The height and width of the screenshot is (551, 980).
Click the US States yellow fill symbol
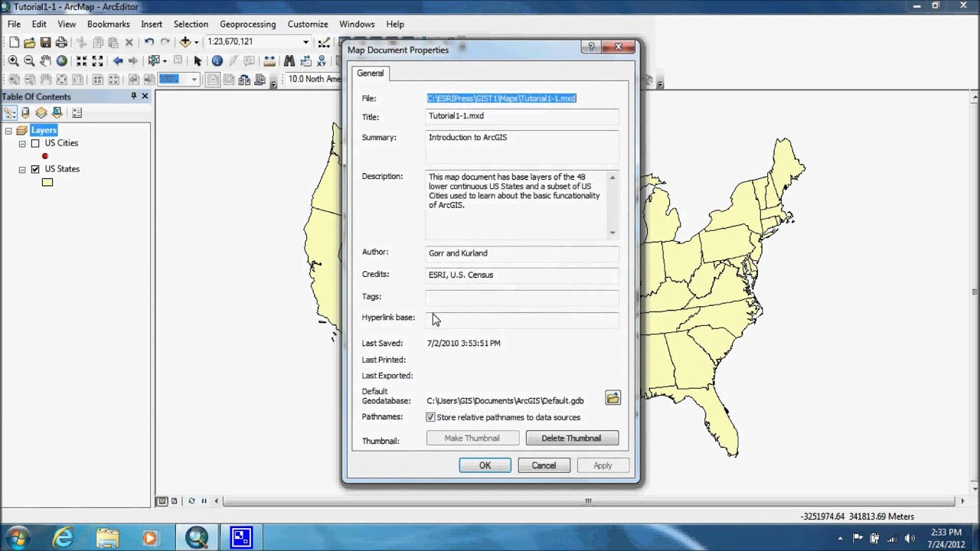click(47, 182)
